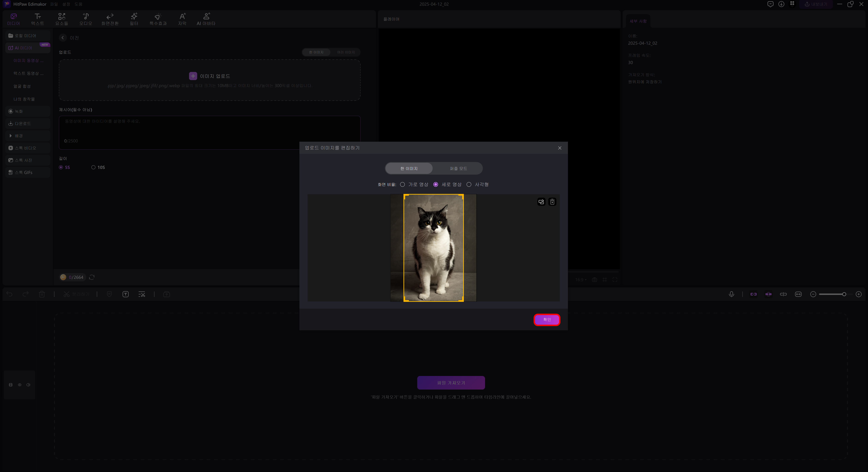This screenshot has height=472, width=868.
Task: Click the delete image icon in crop dialog
Action: [x=552, y=202]
